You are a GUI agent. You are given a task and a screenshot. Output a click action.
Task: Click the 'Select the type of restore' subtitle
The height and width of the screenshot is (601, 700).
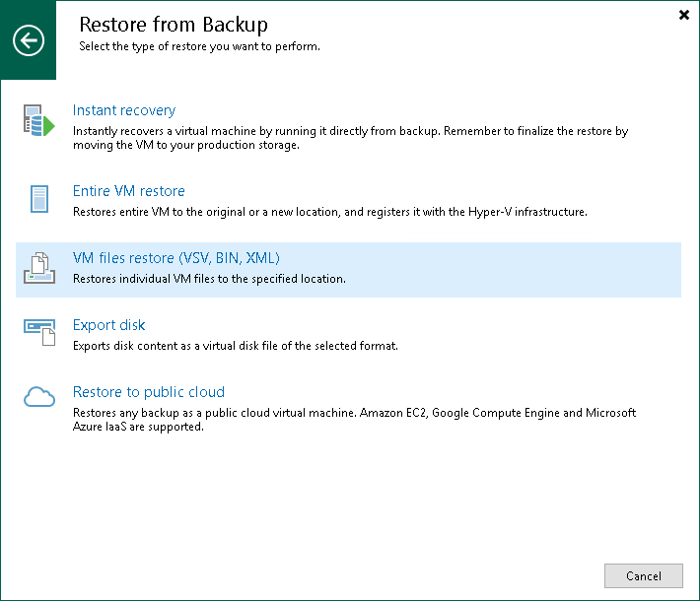pos(199,46)
